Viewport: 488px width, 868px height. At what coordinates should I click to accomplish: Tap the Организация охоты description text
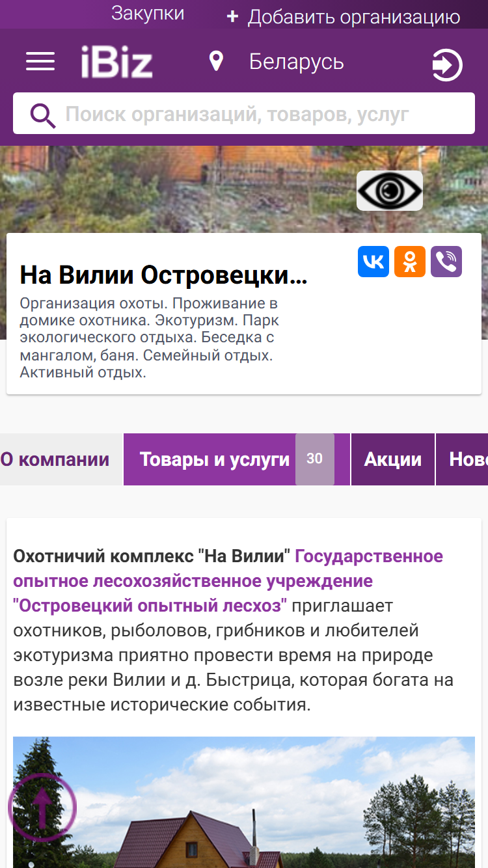pos(149,338)
